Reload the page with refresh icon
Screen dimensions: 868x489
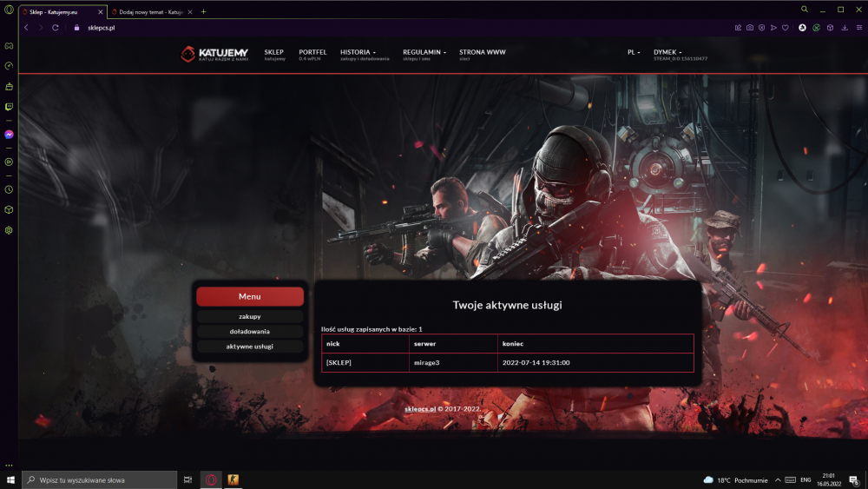coord(56,28)
